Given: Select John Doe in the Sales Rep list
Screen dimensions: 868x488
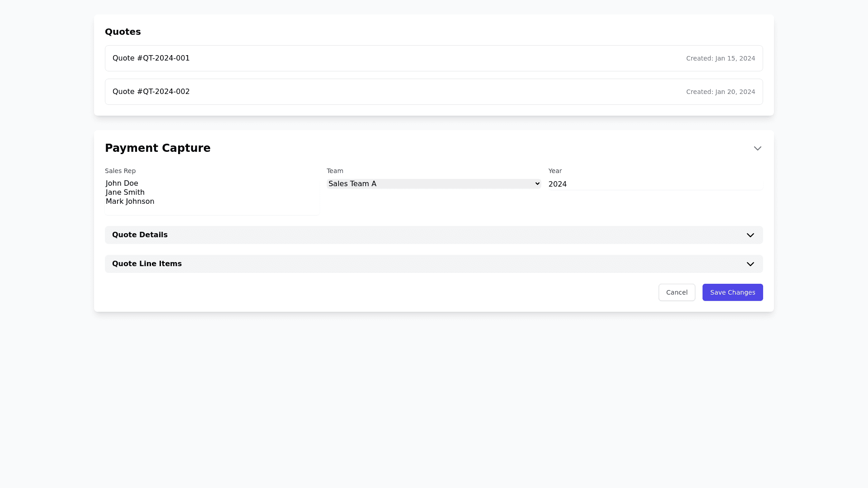Looking at the screenshot, I should [x=122, y=183].
